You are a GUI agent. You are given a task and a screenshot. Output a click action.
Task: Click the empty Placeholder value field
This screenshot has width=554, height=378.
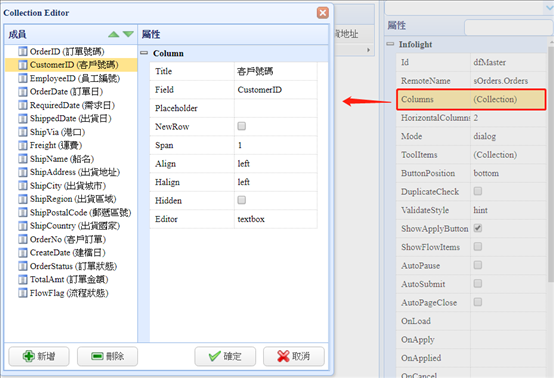coord(276,108)
